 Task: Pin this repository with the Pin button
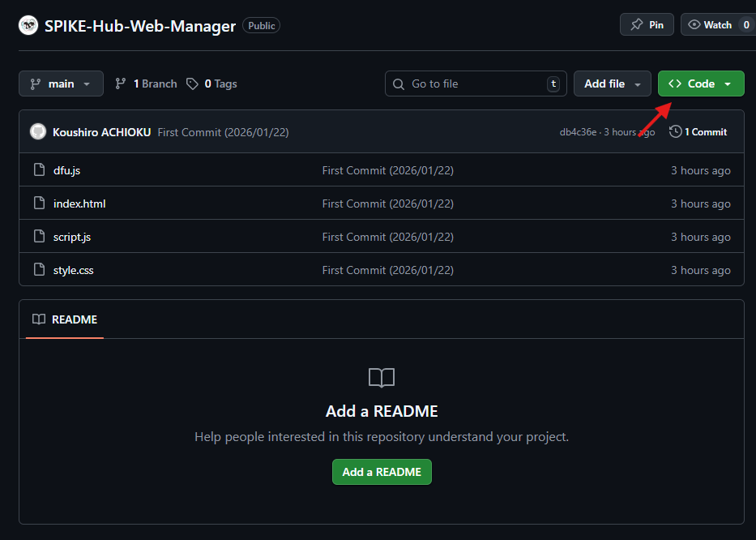click(x=647, y=24)
